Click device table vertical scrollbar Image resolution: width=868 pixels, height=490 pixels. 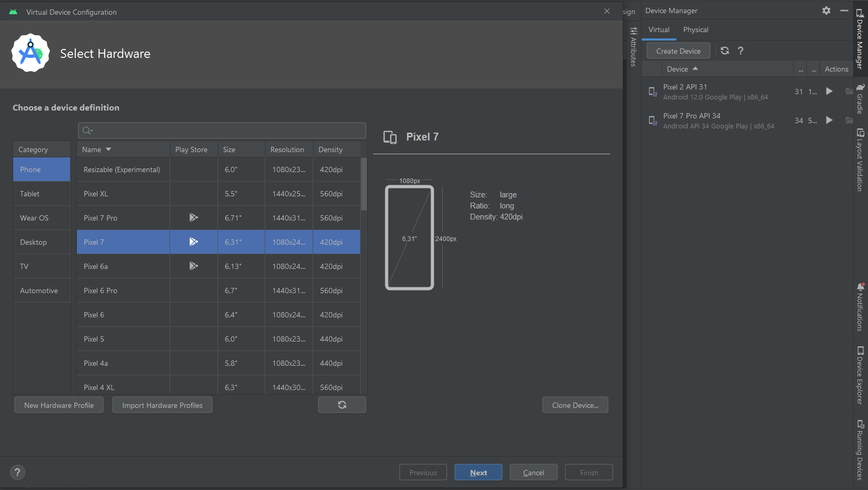364,184
